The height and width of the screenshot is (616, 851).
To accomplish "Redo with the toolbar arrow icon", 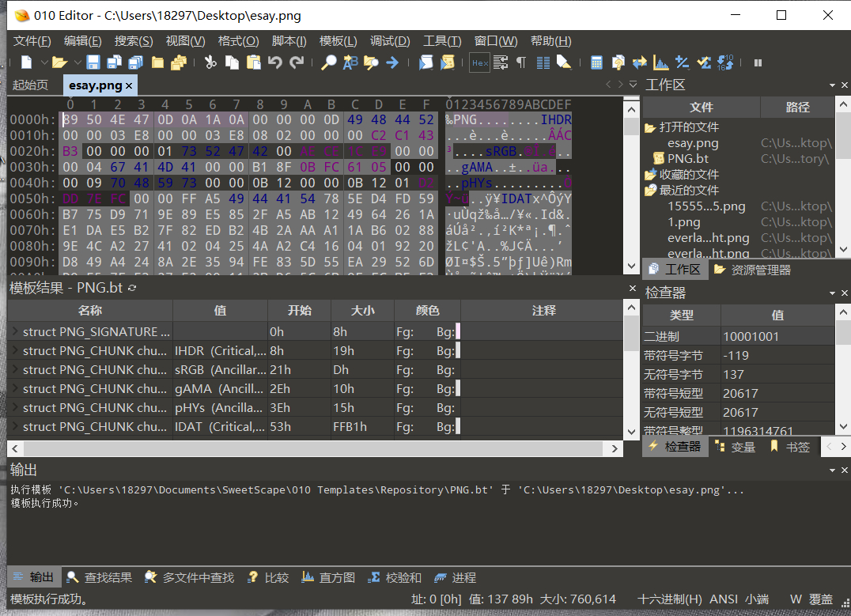I will (297, 62).
